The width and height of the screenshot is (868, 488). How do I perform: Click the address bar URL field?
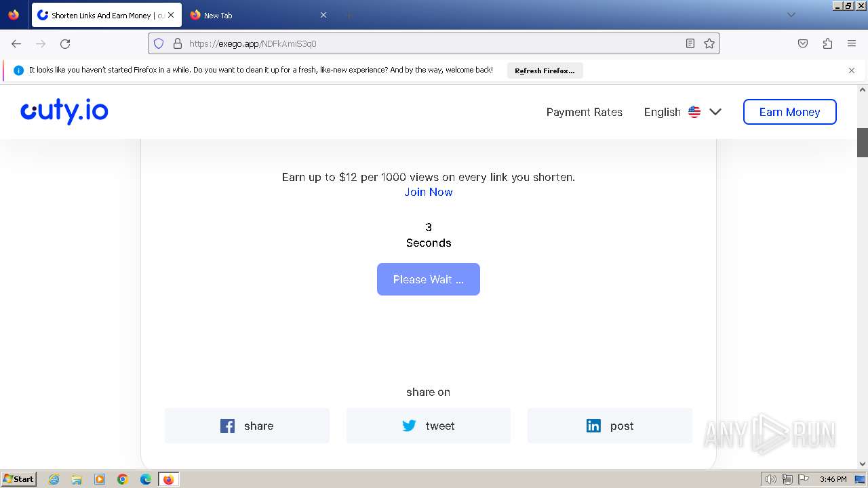coord(434,43)
